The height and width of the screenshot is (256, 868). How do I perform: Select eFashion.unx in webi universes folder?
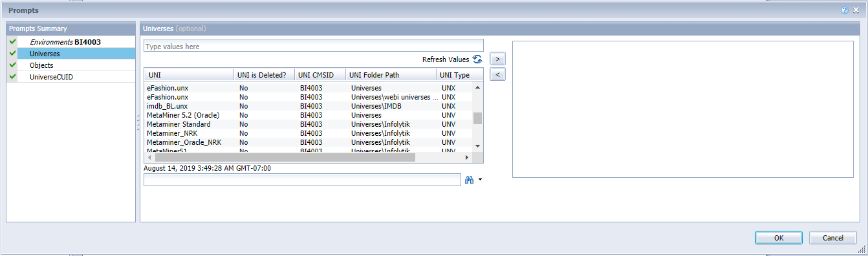click(x=309, y=97)
